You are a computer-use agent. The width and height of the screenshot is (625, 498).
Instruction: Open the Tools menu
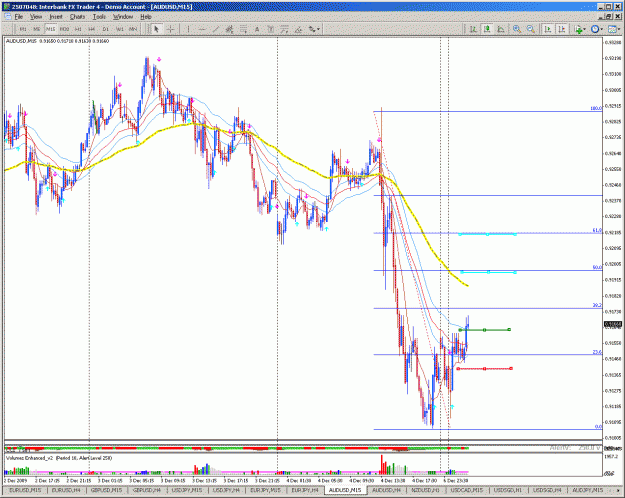99,17
